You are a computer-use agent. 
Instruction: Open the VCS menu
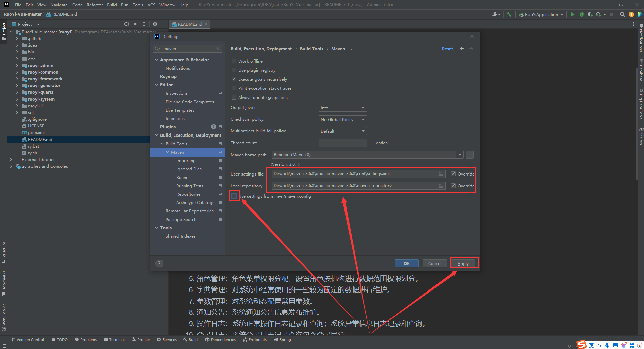151,5
